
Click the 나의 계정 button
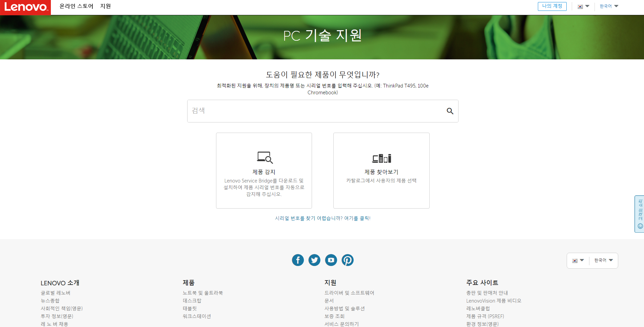pos(552,6)
